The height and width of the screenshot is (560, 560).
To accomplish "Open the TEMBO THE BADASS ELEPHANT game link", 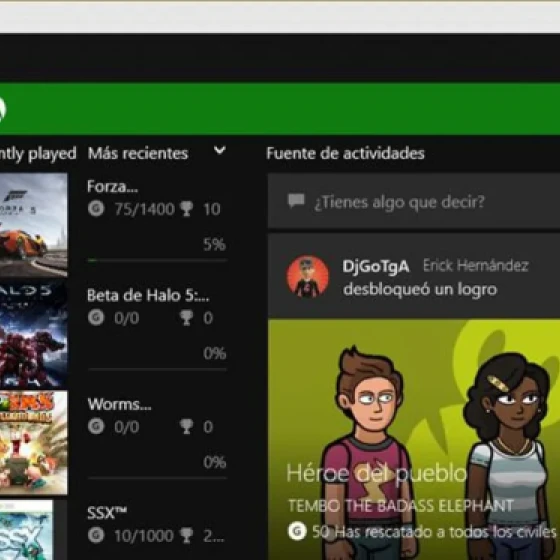I will 401,506.
